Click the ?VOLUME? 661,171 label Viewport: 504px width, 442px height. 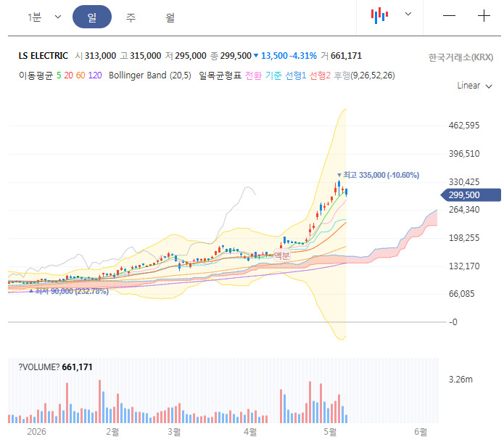click(x=55, y=367)
